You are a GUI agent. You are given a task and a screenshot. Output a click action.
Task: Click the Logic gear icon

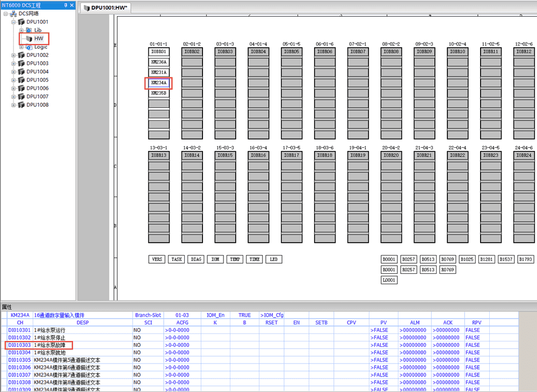tap(29, 47)
